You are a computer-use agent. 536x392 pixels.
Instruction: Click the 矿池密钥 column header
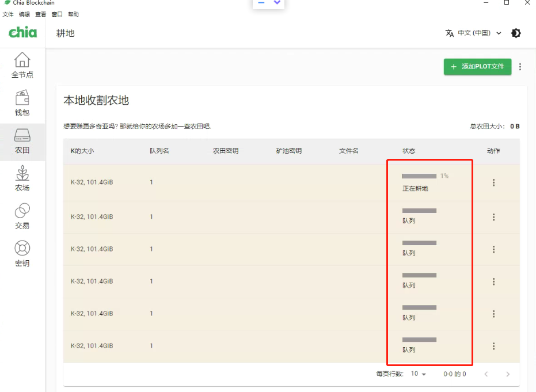[289, 151]
